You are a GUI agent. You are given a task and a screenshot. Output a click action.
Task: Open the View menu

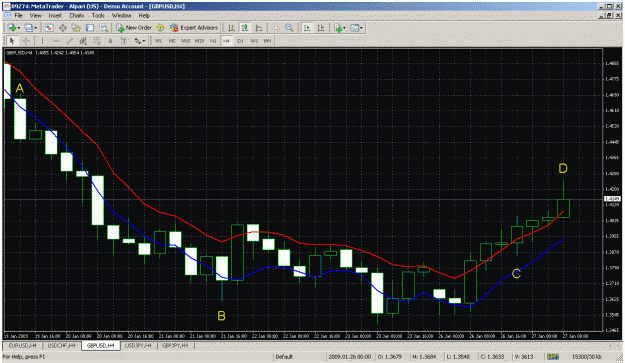pos(35,16)
